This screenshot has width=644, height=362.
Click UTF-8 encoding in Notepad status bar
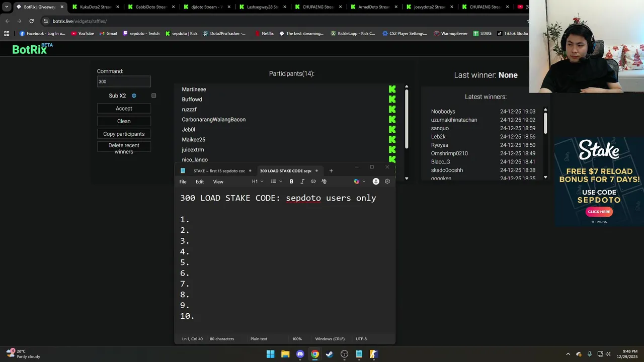[x=361, y=339]
